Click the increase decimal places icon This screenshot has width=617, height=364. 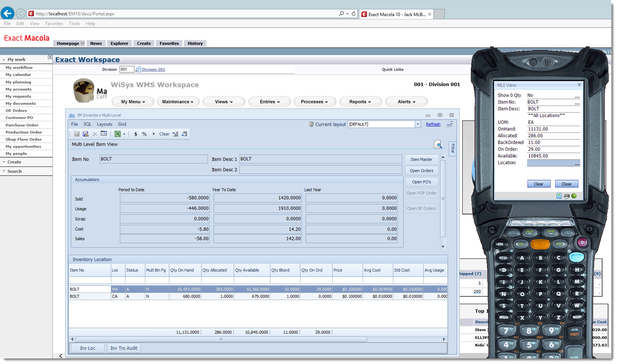[x=175, y=134]
